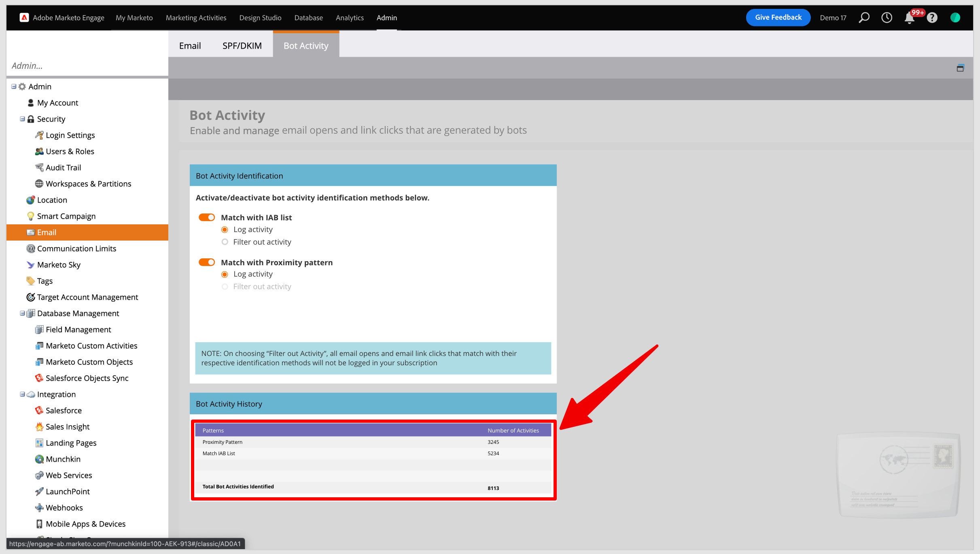
Task: Turn off the Match with Proximity pattern toggle
Action: point(207,262)
